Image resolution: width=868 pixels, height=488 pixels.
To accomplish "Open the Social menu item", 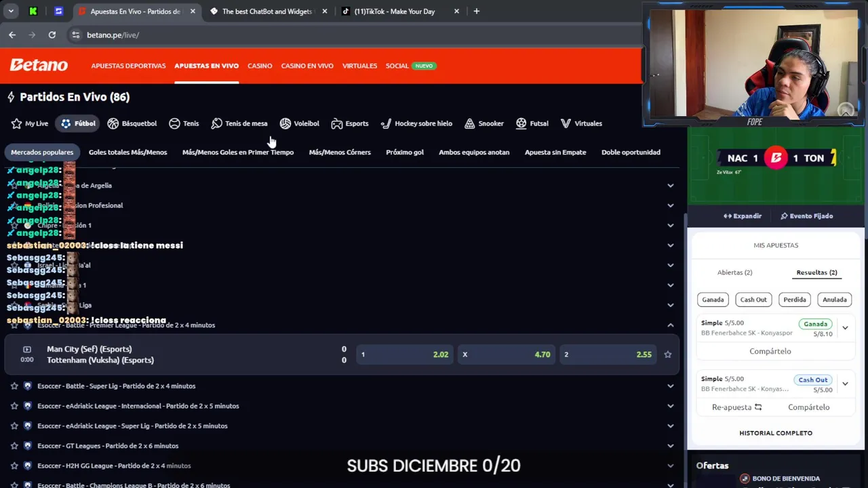I will (x=397, y=66).
